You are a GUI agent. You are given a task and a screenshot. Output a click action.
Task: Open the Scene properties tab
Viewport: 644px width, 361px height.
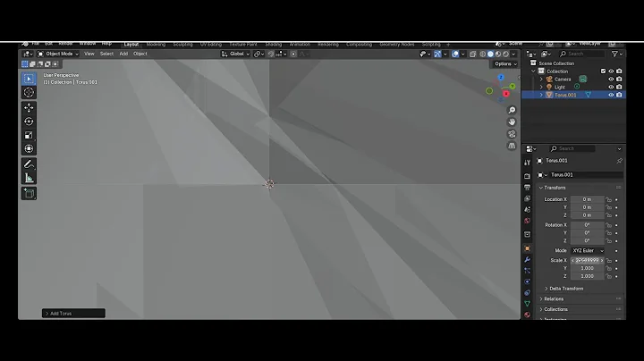click(528, 209)
